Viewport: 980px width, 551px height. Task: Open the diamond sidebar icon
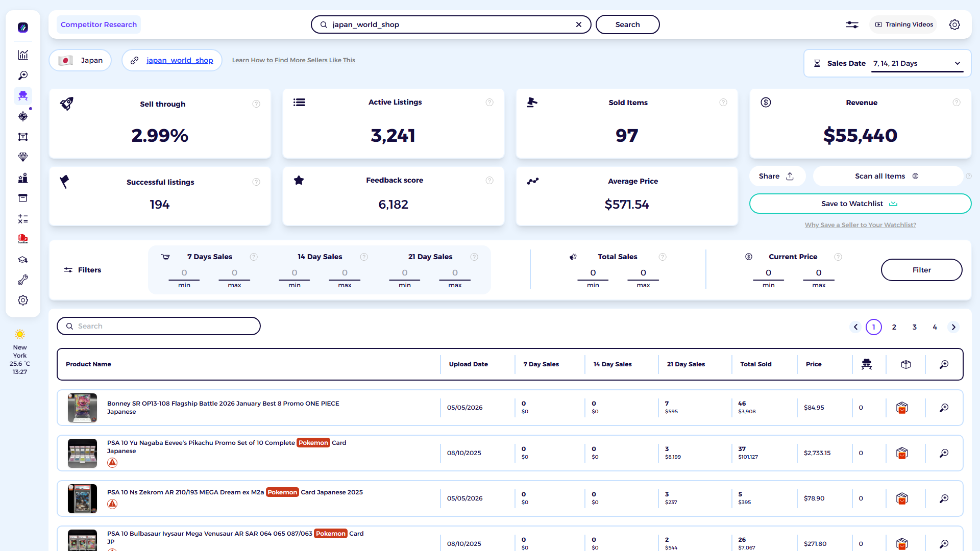pyautogui.click(x=23, y=157)
